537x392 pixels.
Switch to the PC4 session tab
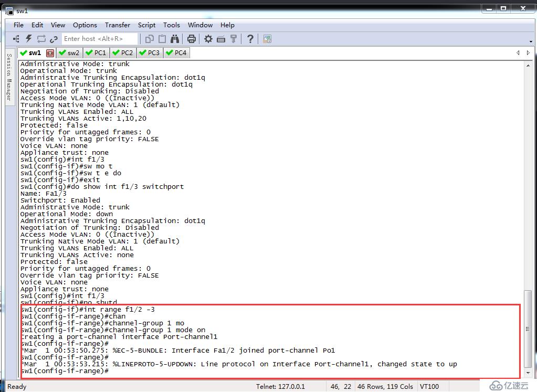176,52
